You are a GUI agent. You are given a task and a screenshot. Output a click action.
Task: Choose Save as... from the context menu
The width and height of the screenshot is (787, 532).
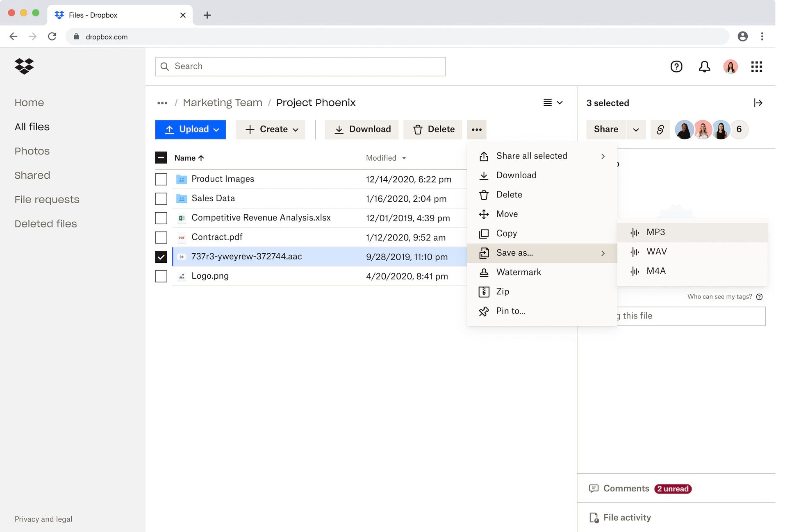[x=514, y=253]
